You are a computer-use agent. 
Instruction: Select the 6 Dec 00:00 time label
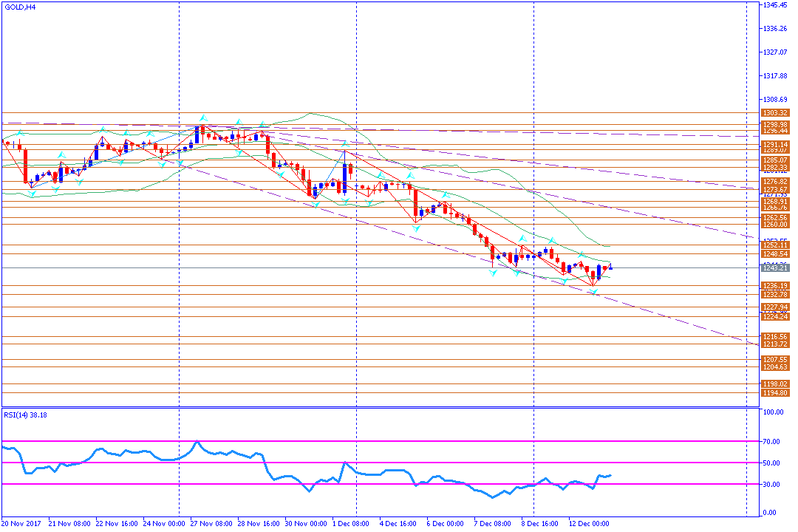click(x=446, y=523)
